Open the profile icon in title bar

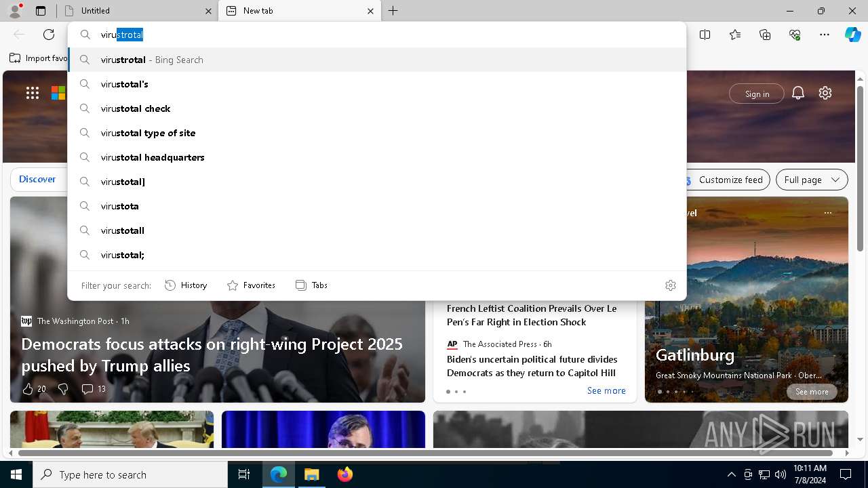15,10
